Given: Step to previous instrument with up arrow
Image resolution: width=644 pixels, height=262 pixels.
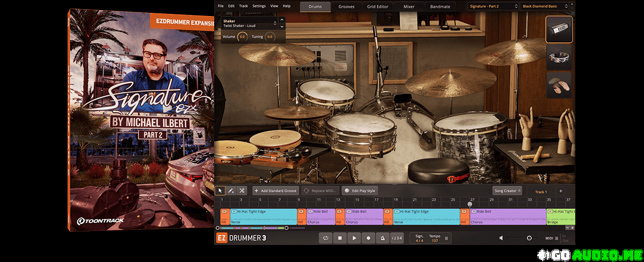Looking at the screenshot, I should (x=282, y=21).
